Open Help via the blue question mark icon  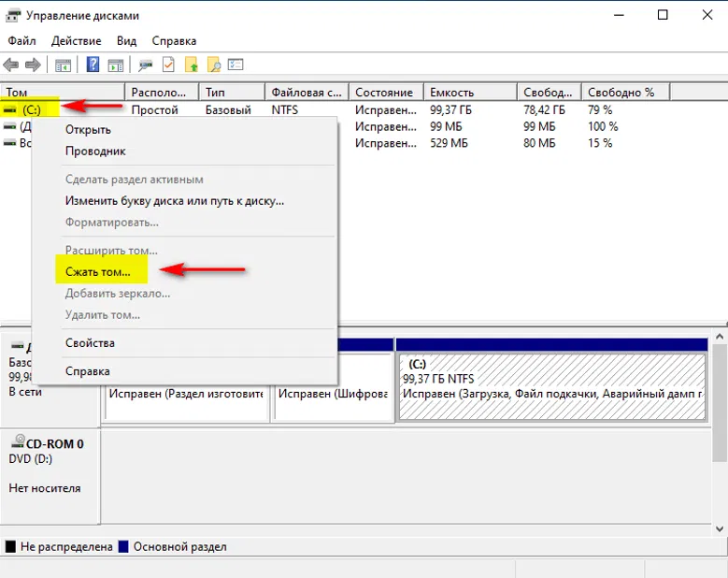93,65
